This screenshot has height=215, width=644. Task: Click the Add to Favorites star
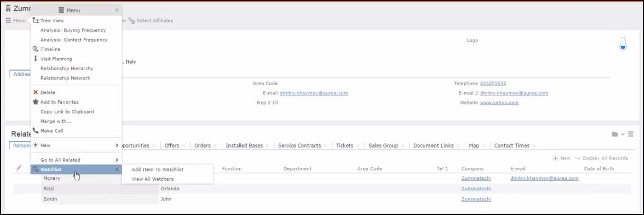pyautogui.click(x=36, y=102)
